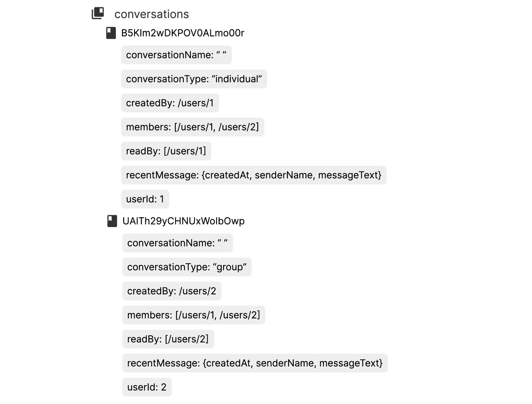Select document B5KIm2wDKPOV0ALmo00r
This screenshot has height=404, width=532.
183,33
